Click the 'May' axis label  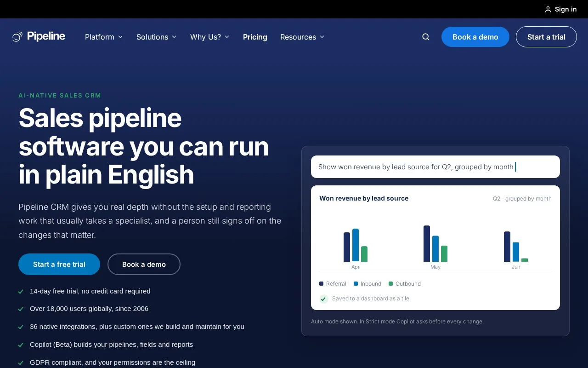point(435,267)
